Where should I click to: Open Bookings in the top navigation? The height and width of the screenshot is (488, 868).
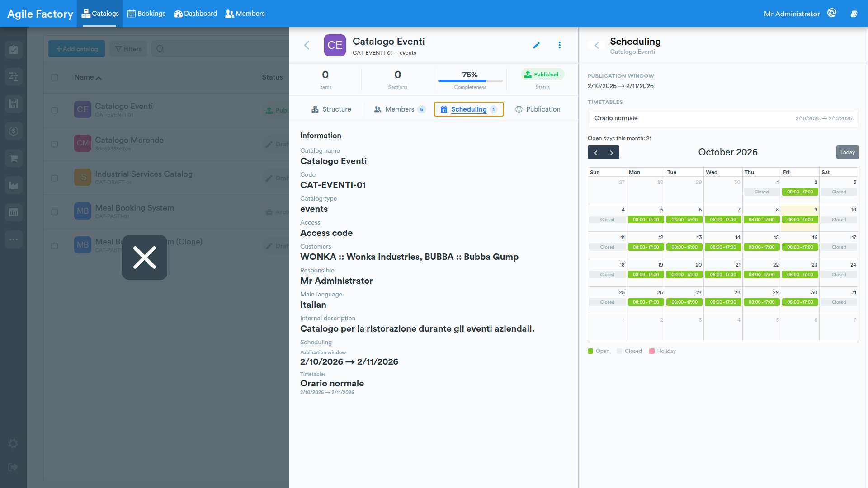pyautogui.click(x=146, y=14)
